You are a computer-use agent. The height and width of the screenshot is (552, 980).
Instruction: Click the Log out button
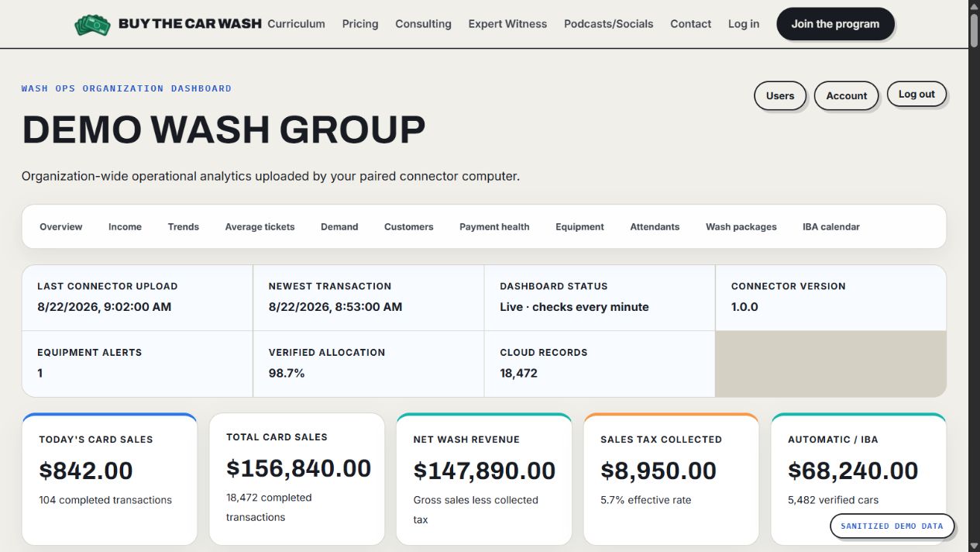point(916,95)
